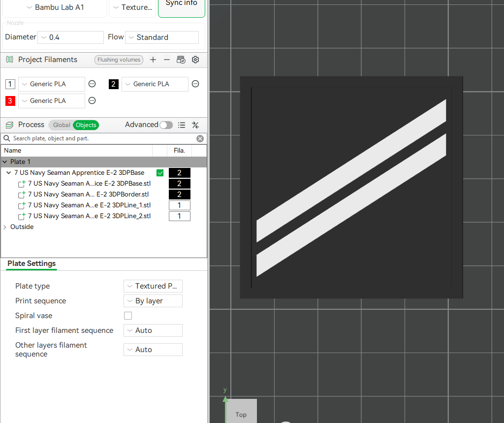Enable the Spiral vase checkbox
Image resolution: width=504 pixels, height=423 pixels.
[x=128, y=316]
